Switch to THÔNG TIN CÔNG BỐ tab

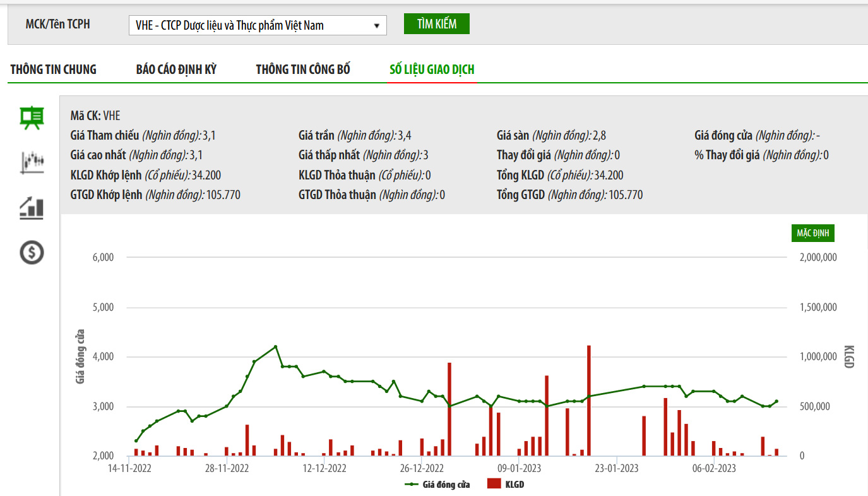pyautogui.click(x=303, y=70)
